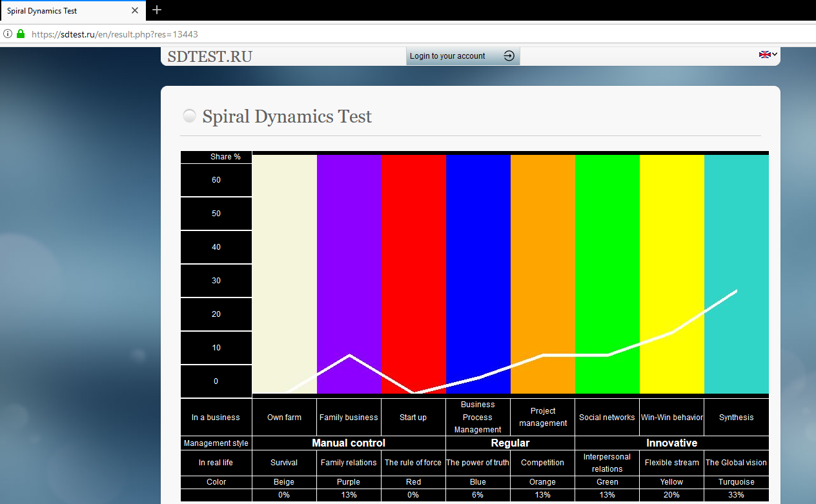This screenshot has width=816, height=504.
Task: Select the Business Process Management cell
Action: (x=478, y=418)
